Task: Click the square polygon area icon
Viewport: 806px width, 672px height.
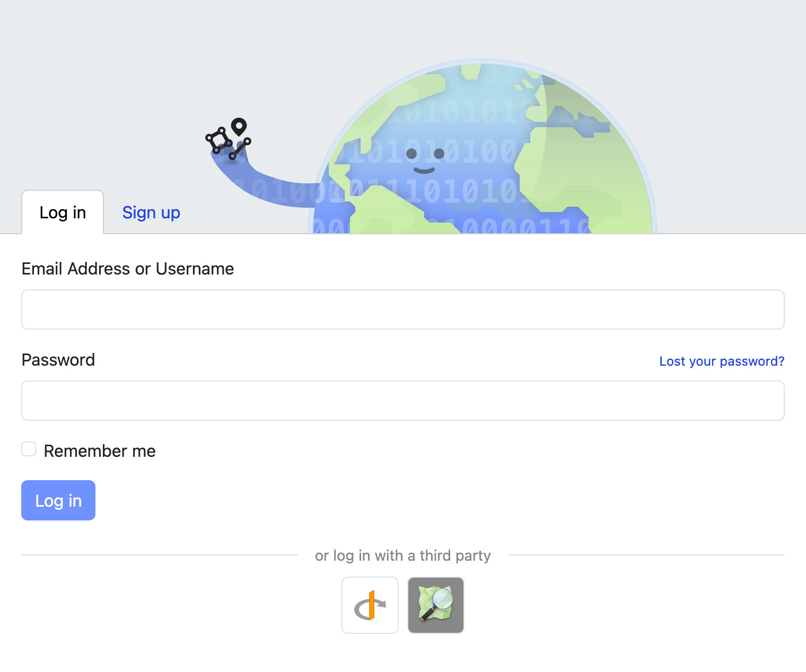Action: [x=218, y=140]
